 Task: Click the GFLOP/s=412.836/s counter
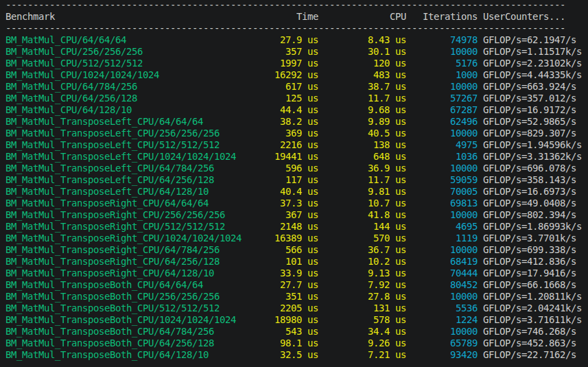click(x=529, y=261)
